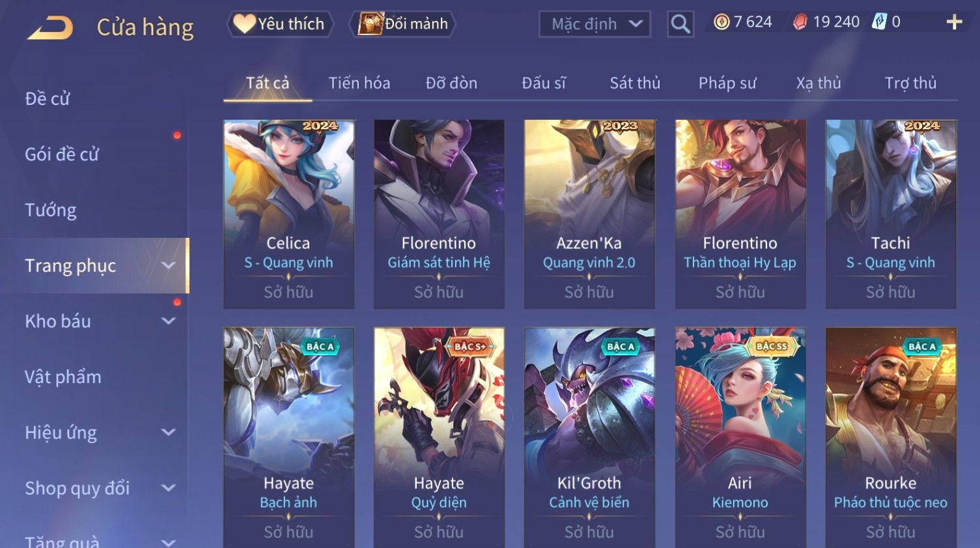Expand the Kho báu sidebar section
The height and width of the screenshot is (548, 980).
(x=169, y=321)
